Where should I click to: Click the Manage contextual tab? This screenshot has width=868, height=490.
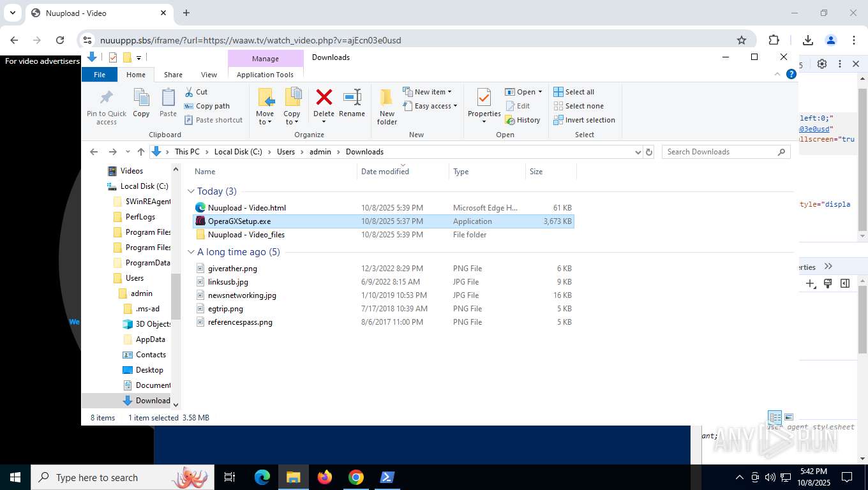tap(265, 59)
